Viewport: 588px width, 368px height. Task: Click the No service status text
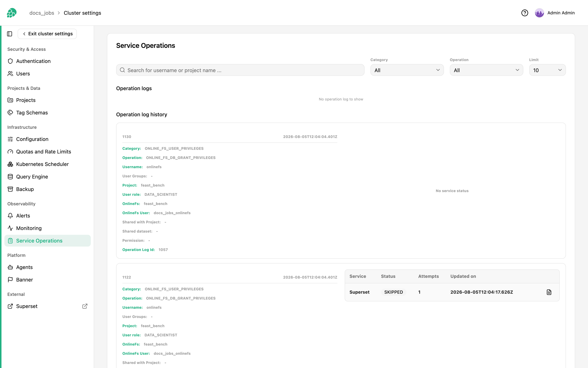(452, 191)
